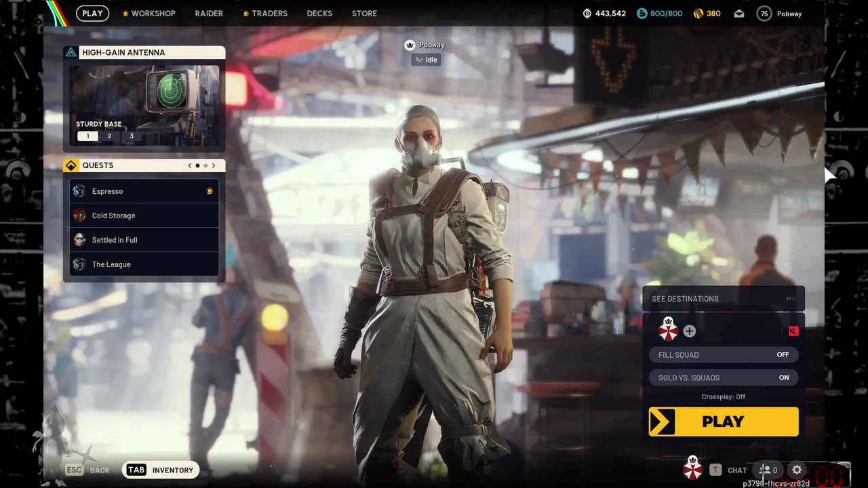
Task: Open the Decks tab
Action: 319,14
